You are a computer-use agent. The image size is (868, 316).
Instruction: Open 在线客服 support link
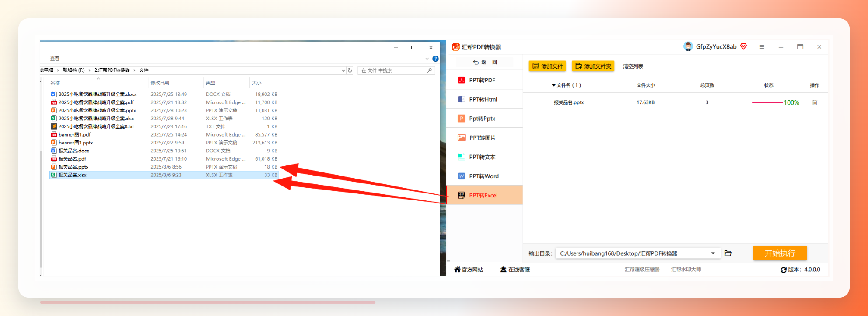click(515, 270)
